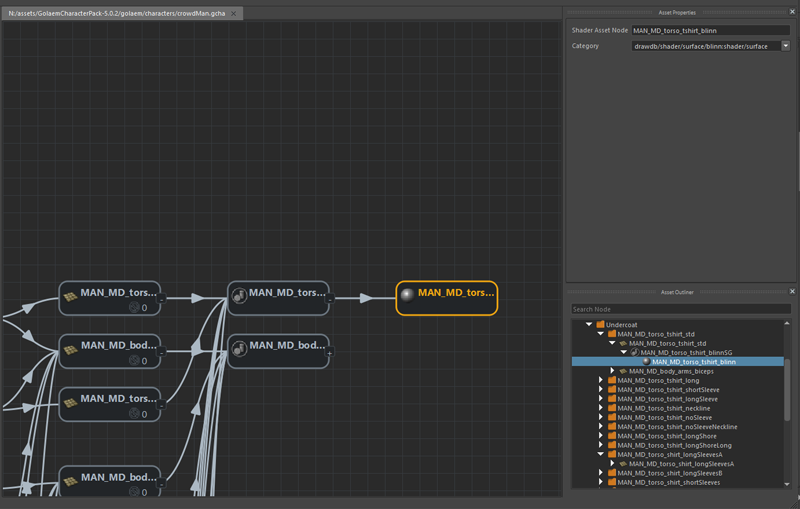
Task: Expand the MAN_MD_bod... shading group plus toggle
Action: click(x=330, y=352)
